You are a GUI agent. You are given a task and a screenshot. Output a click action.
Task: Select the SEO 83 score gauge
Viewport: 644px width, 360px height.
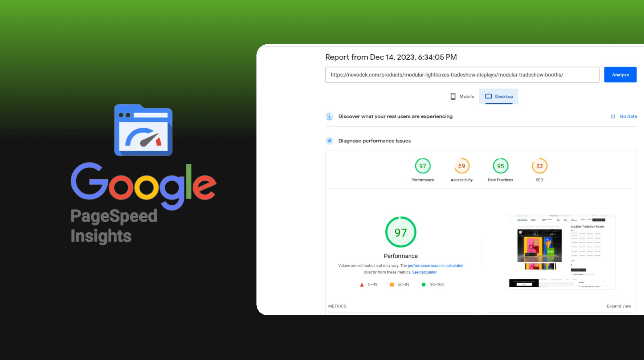[x=539, y=166]
